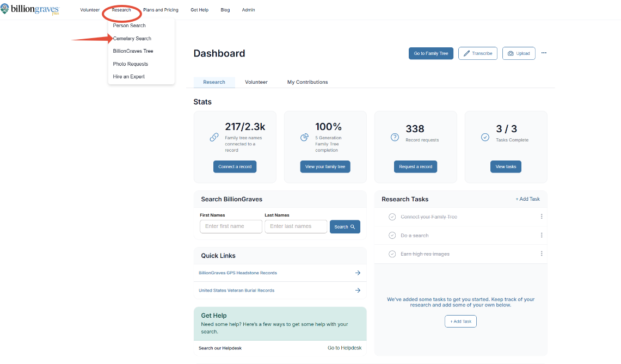Image resolution: width=621 pixels, height=364 pixels.
Task: Open the Get Help navigation item
Action: tap(200, 10)
